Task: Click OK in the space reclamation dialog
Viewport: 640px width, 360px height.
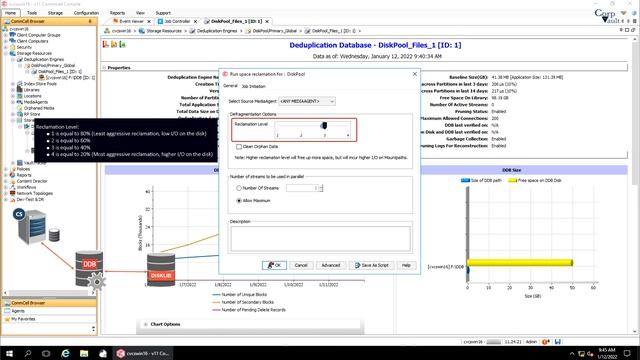Action: [x=274, y=265]
